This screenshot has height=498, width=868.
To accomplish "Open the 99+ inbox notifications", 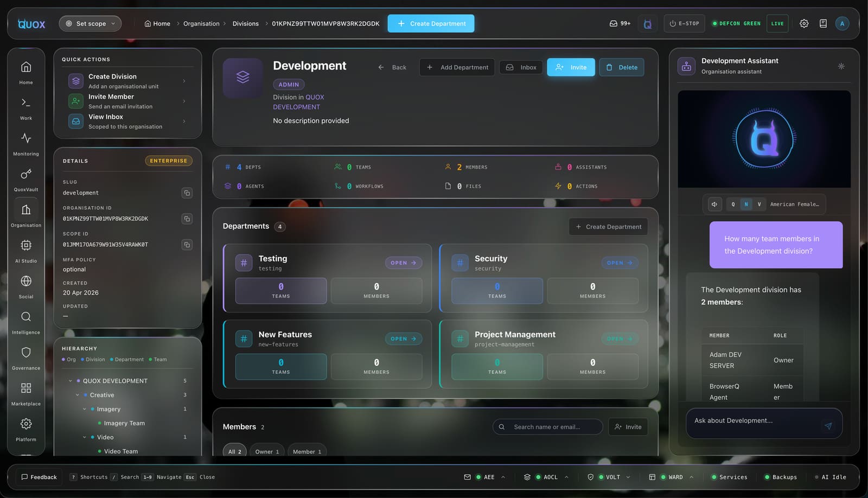I will 620,23.
